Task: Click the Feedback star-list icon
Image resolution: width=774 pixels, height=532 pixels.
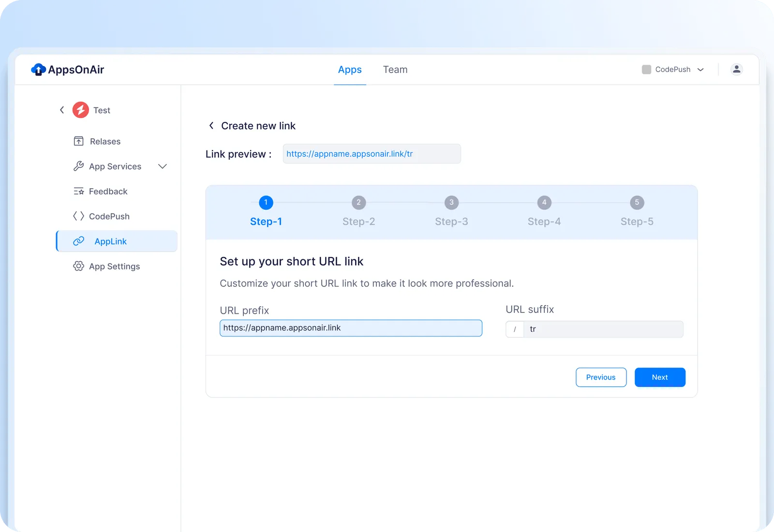Action: coord(78,192)
